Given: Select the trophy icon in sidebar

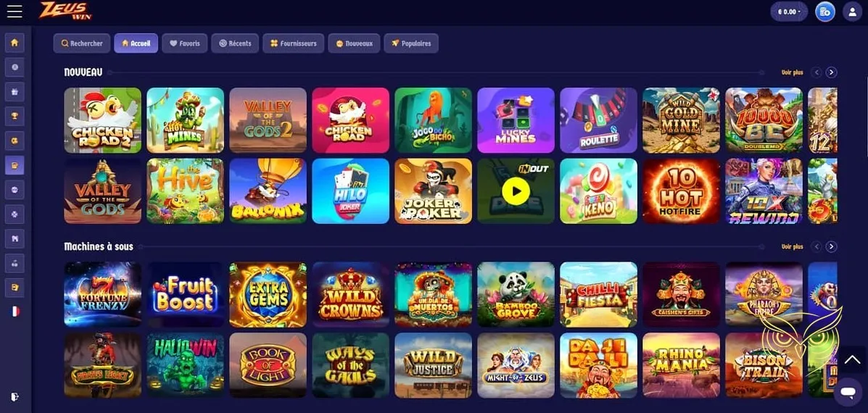Looking at the screenshot, I should (15, 116).
